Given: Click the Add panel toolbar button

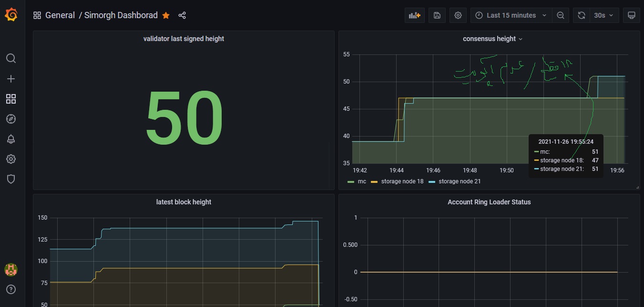Looking at the screenshot, I should pos(414,15).
